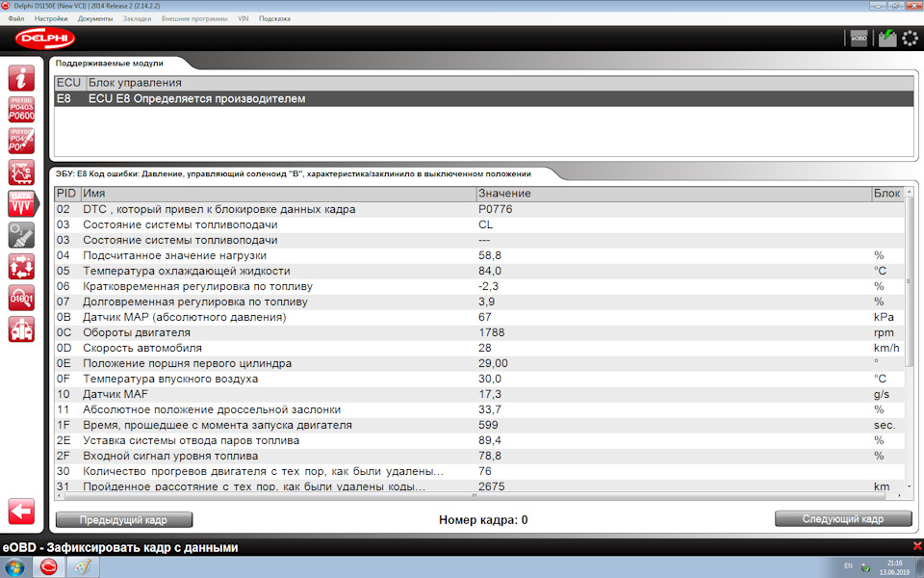Click the Номер кадра: 0 label
924x578 pixels.
pos(483,519)
